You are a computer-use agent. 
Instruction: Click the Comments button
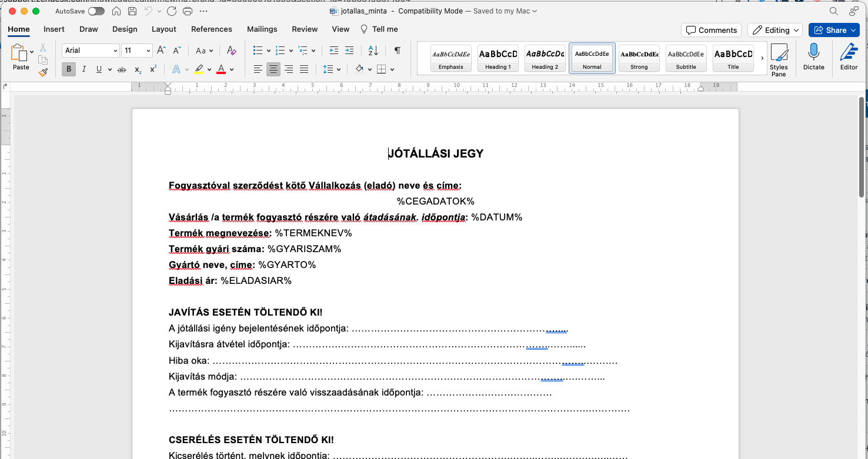pos(711,30)
